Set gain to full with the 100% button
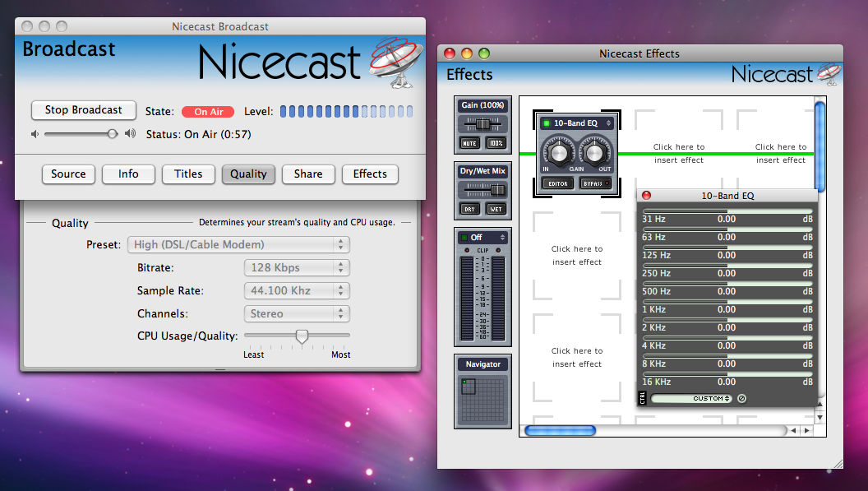 [496, 143]
